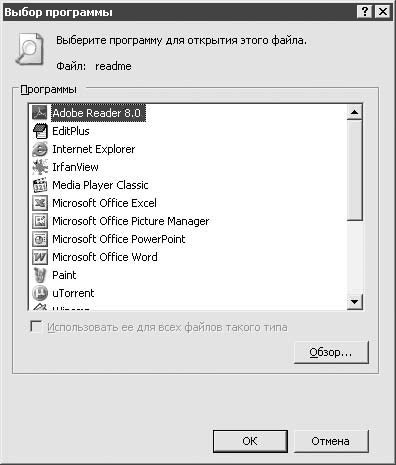
Task: Pick the Paint brush cup icon
Action: tap(40, 275)
